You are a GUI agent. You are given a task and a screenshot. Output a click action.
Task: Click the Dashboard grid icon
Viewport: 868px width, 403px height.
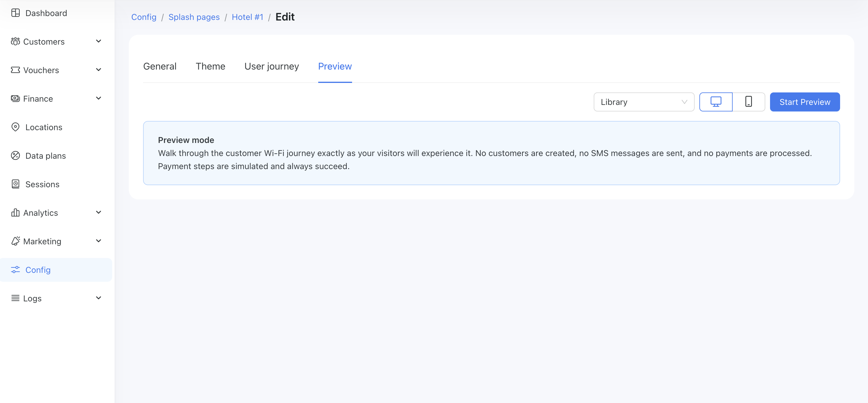pos(15,13)
